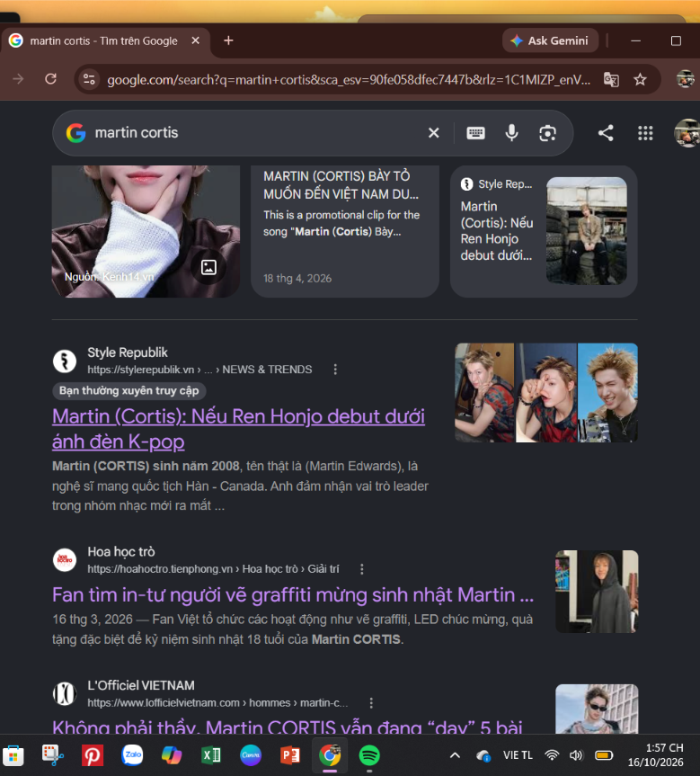
Task: Start voice search with the microphone
Action: tap(511, 133)
